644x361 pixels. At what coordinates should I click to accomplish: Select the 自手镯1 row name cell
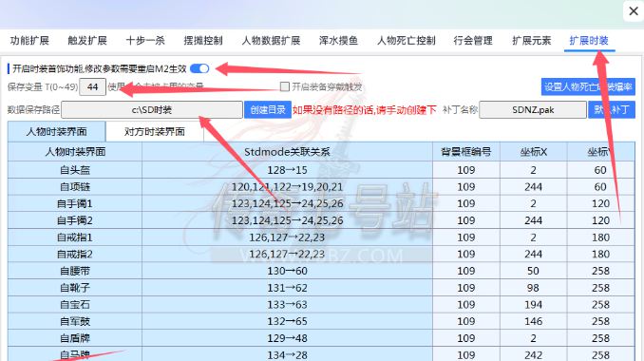click(x=75, y=203)
